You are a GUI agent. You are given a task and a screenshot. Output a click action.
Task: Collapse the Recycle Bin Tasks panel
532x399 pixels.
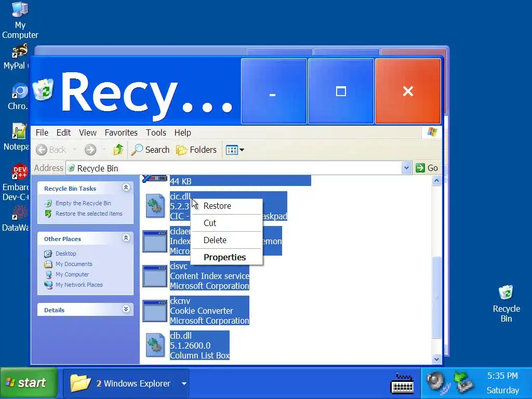[x=126, y=187]
